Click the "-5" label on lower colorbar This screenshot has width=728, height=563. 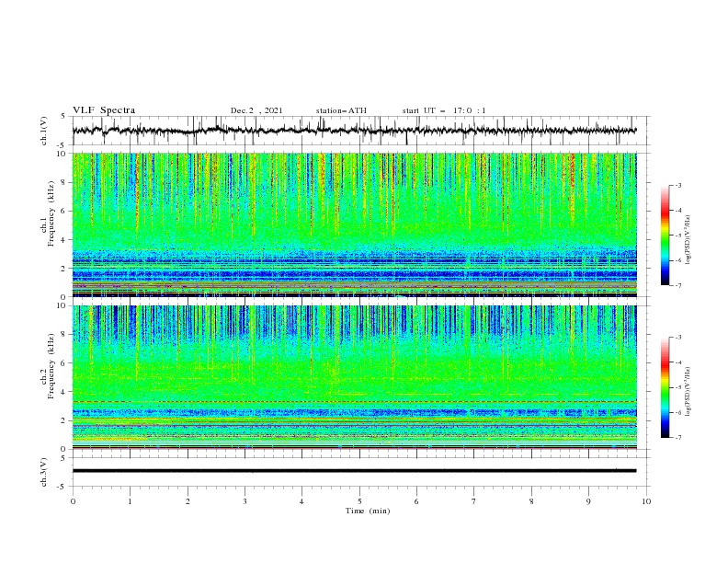(677, 387)
